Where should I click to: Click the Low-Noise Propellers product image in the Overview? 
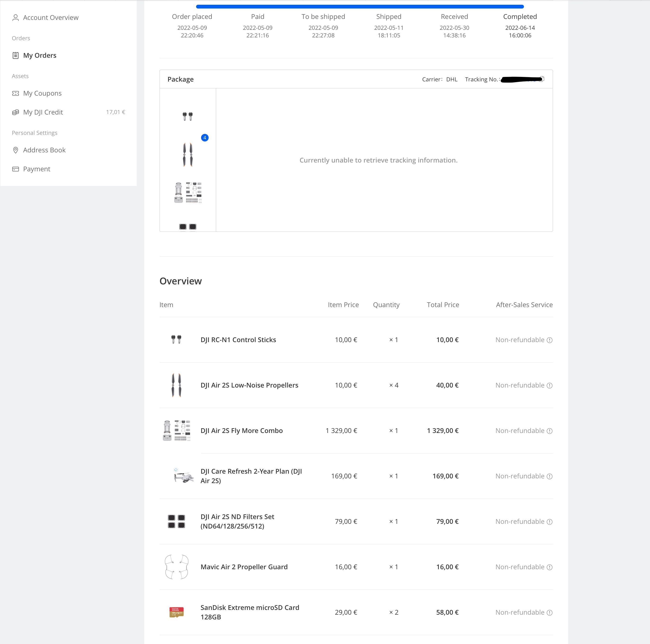(176, 385)
